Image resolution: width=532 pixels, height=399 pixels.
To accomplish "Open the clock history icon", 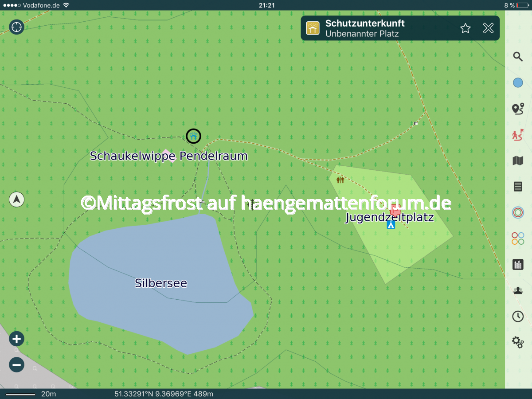I will pyautogui.click(x=517, y=317).
